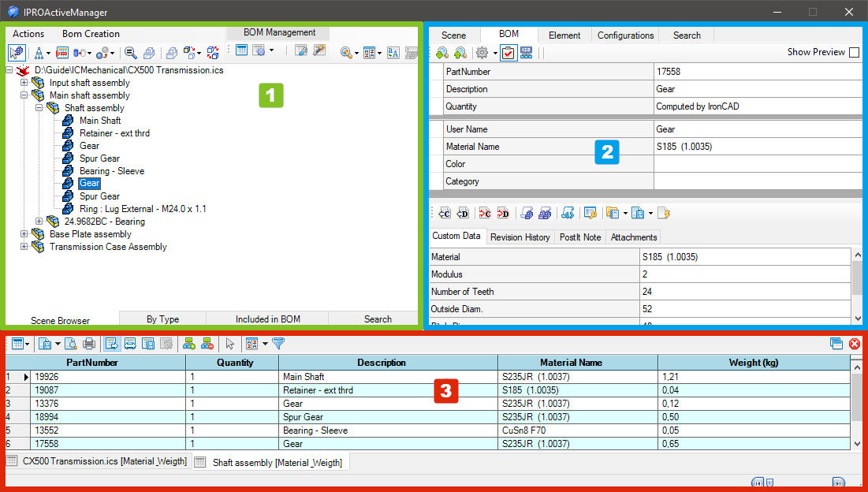Viewport: 868px width, 492px height.
Task: Expand the Input shaft assembly node
Action: [24, 83]
